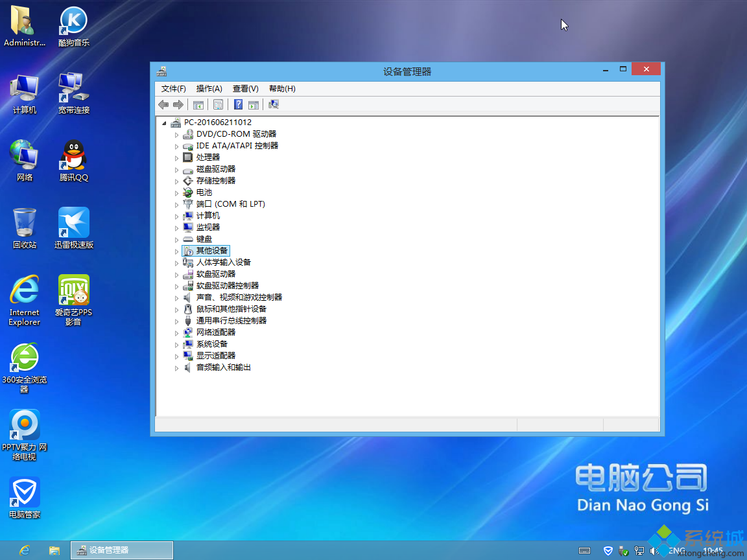Open 迅雷极速版 from the desktop

(73, 220)
